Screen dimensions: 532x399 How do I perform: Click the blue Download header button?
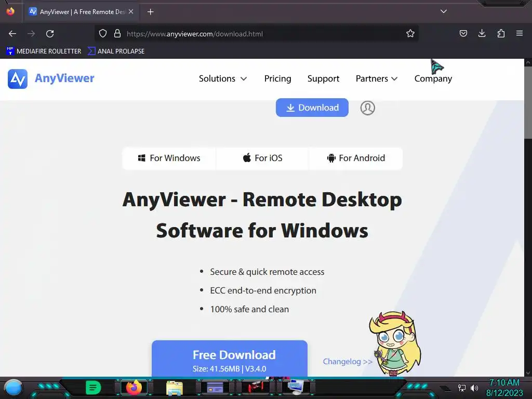[x=312, y=108]
